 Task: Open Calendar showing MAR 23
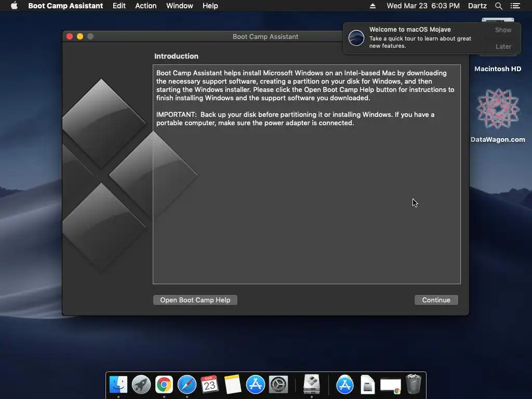pos(209,384)
